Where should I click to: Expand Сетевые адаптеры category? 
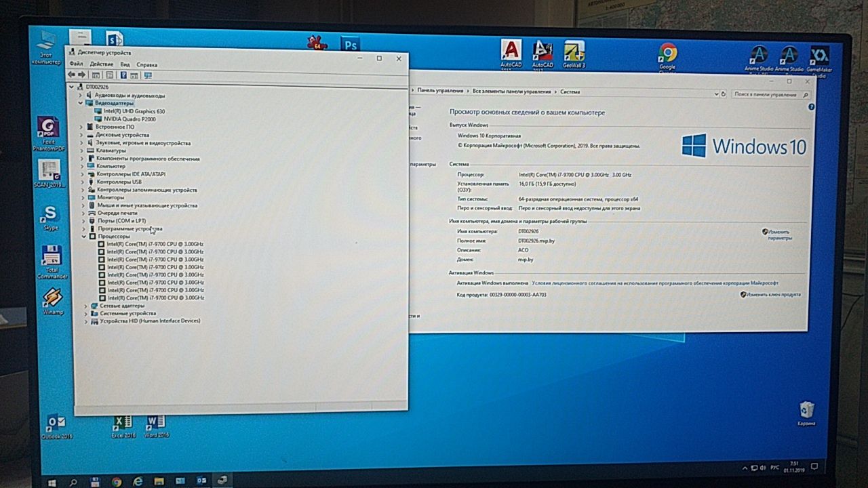point(85,306)
